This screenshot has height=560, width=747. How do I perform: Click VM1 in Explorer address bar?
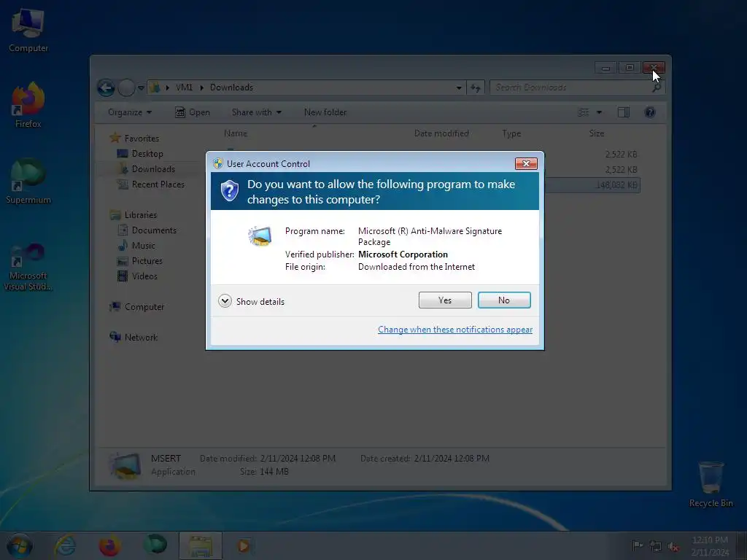(x=184, y=87)
